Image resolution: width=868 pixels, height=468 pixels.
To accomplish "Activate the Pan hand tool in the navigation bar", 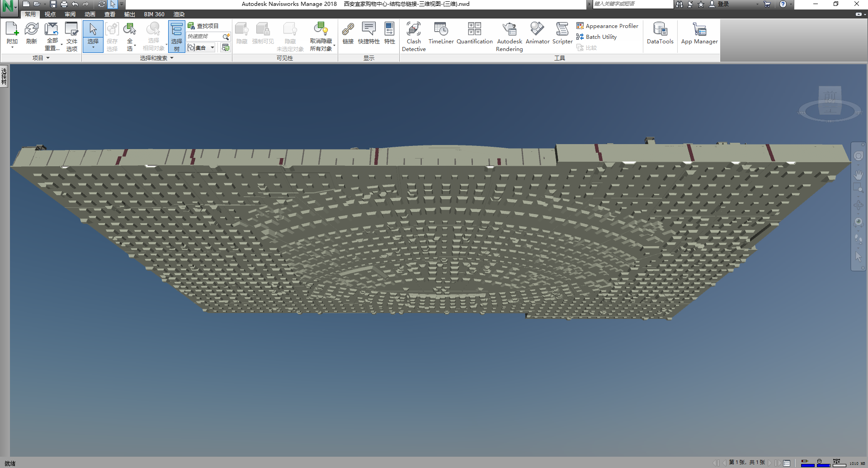I will pos(858,174).
